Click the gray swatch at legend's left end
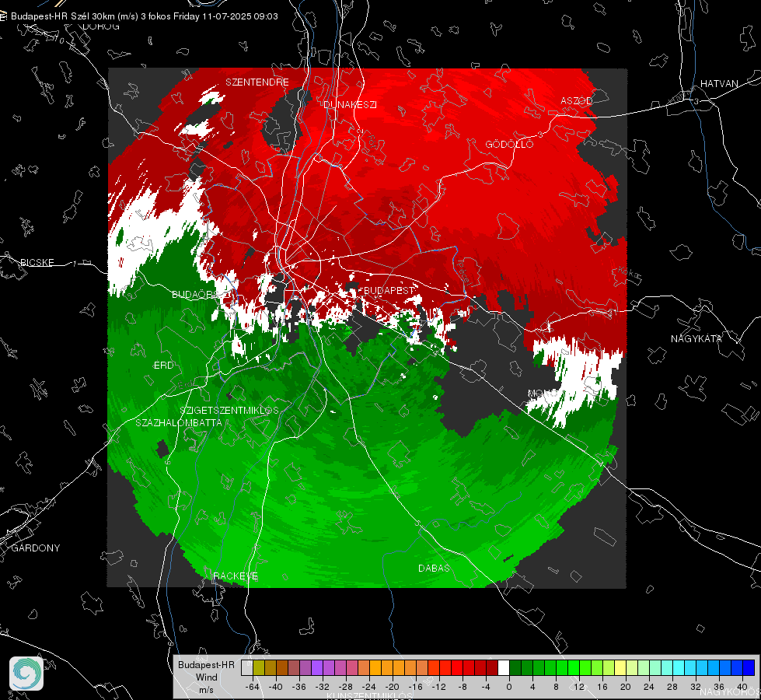761x700 pixels. tap(247, 667)
